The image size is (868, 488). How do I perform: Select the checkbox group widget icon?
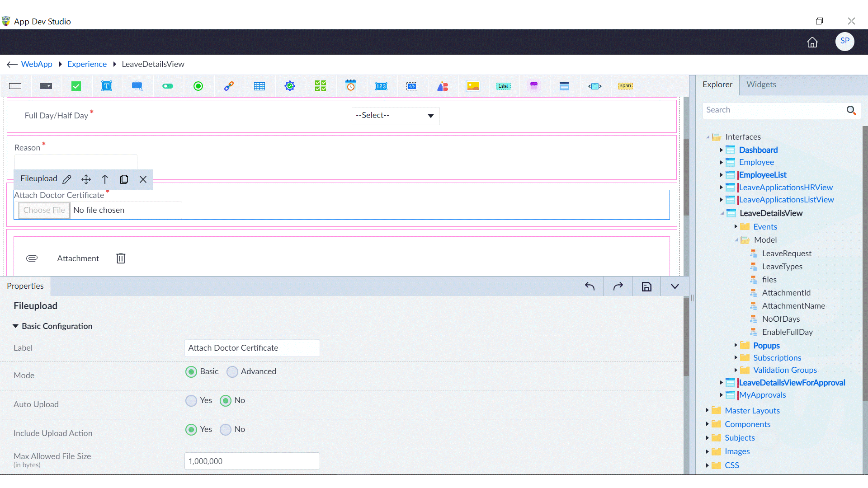coord(321,86)
